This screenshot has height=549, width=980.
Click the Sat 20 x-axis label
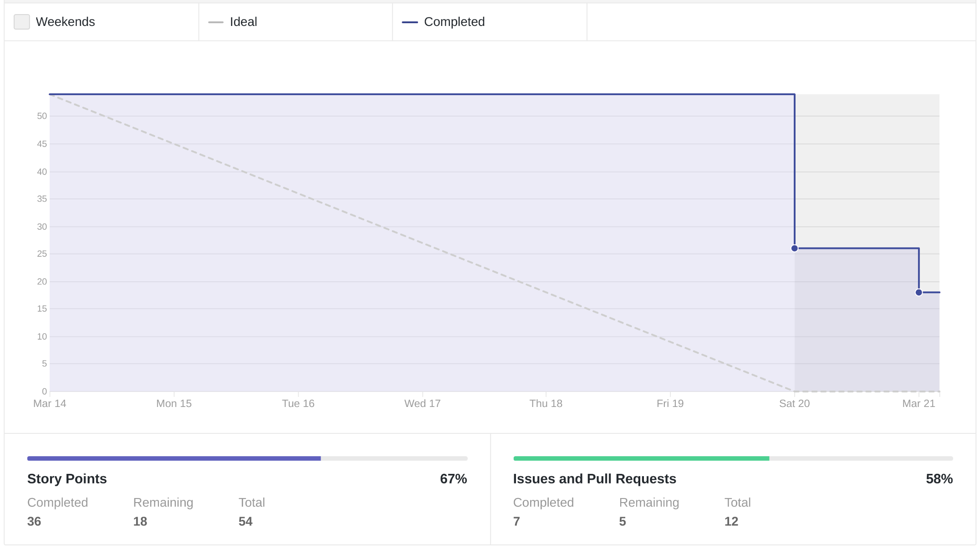pyautogui.click(x=795, y=403)
